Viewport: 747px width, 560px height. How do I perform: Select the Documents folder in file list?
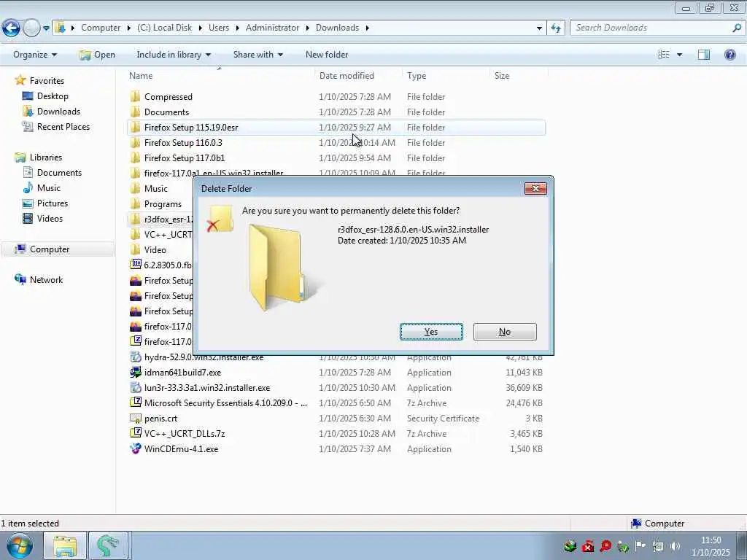tap(166, 112)
